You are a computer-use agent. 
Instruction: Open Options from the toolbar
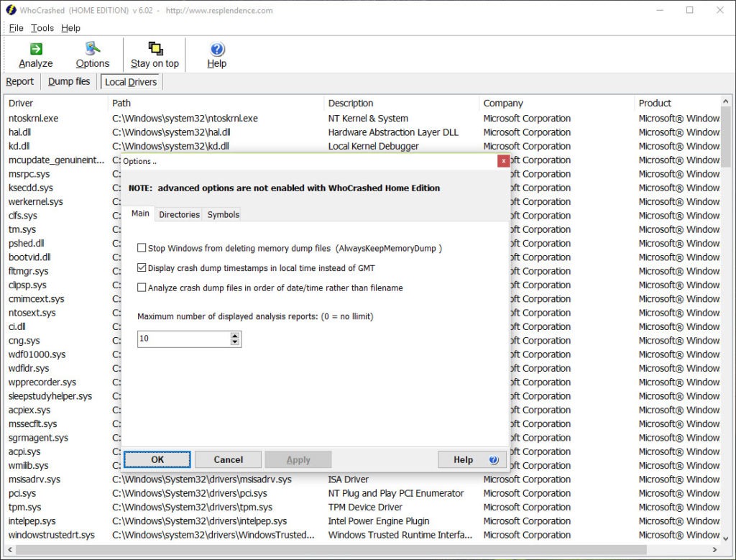pyautogui.click(x=93, y=49)
